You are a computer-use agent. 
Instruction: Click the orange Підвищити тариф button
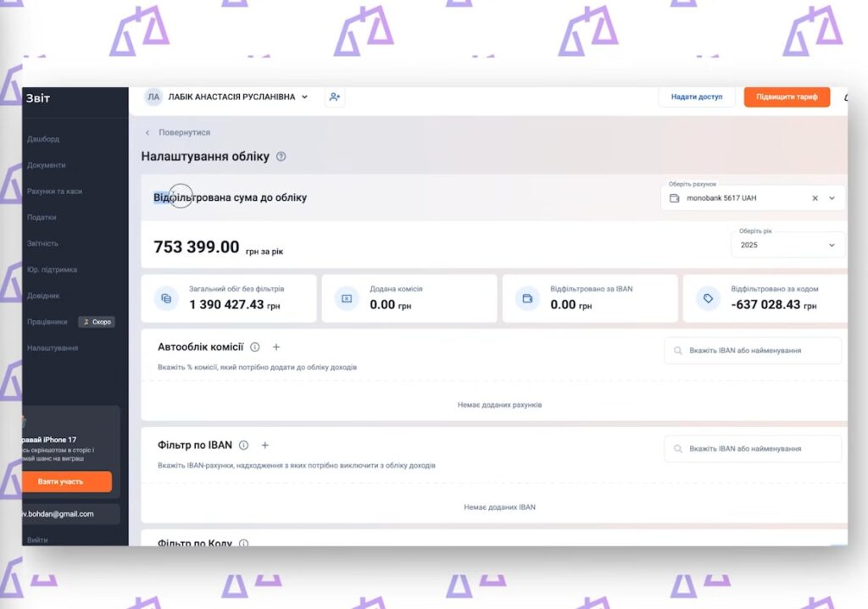tap(786, 97)
